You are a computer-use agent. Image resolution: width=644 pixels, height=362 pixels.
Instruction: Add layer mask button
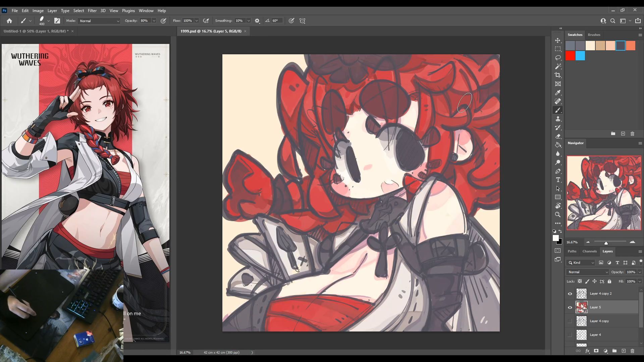point(596,351)
